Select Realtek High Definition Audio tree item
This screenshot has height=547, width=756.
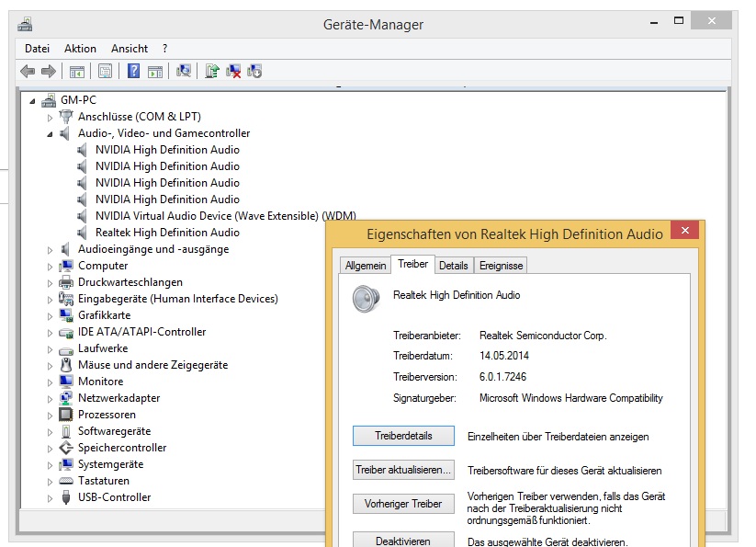167,233
